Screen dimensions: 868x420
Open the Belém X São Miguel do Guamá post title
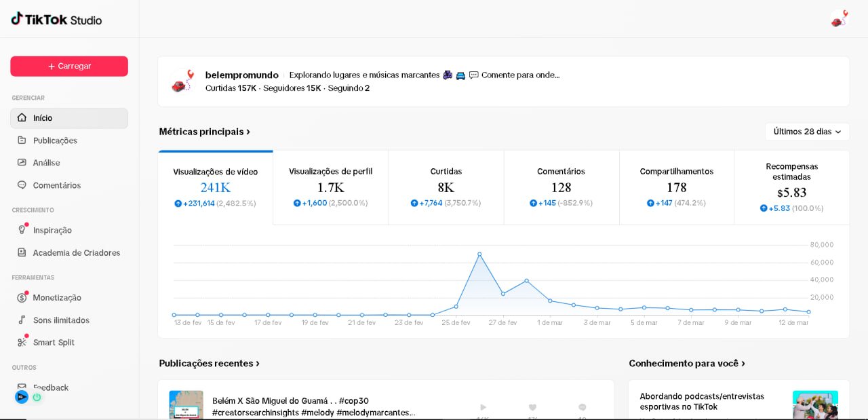point(314,406)
